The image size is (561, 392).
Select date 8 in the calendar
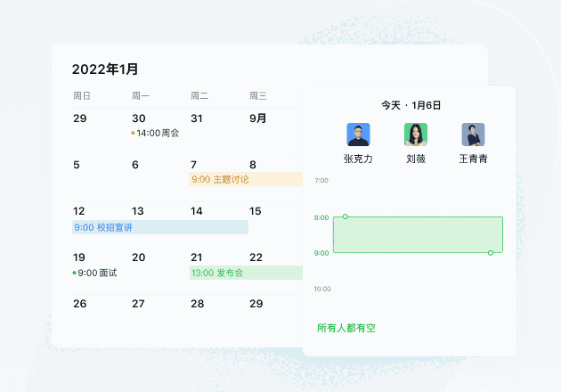(253, 165)
